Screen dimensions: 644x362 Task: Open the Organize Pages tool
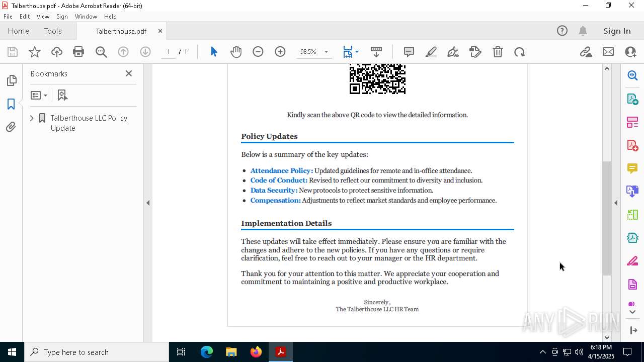tap(632, 122)
